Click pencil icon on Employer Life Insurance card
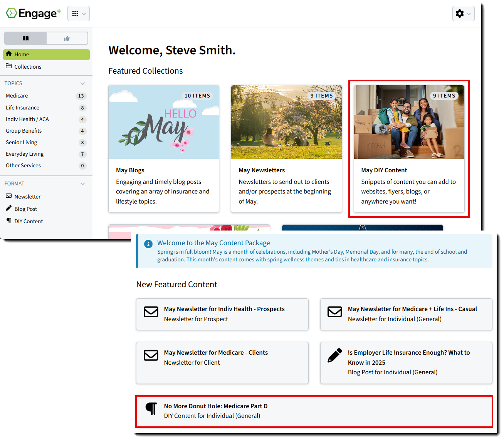Viewport: 504px width, 441px height. point(334,355)
